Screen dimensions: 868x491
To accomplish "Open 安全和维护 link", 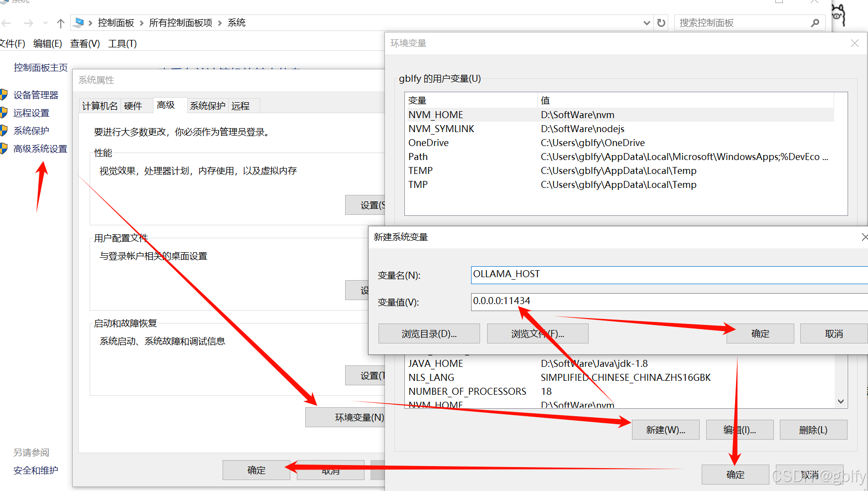I will pos(36,471).
